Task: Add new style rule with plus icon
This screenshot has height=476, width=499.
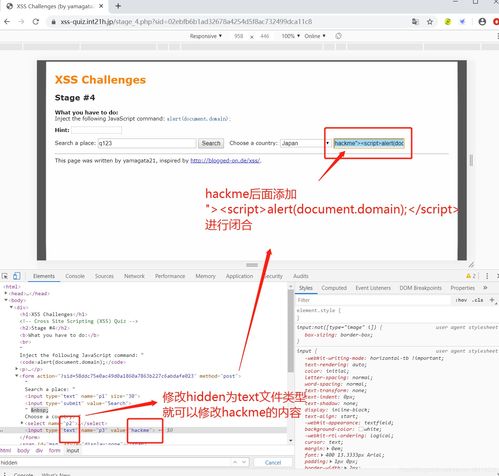Action: tap(492, 300)
